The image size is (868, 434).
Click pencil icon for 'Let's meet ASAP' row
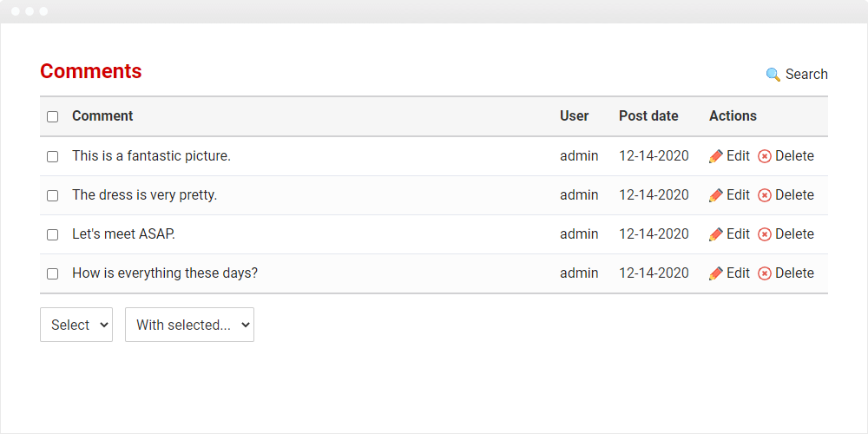pyautogui.click(x=716, y=234)
